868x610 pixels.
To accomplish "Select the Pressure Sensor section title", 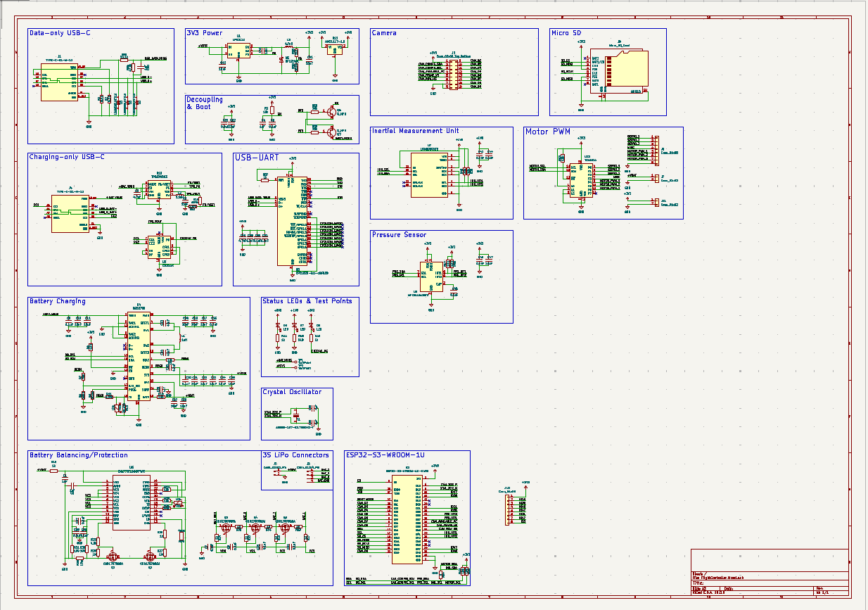I will click(x=399, y=235).
